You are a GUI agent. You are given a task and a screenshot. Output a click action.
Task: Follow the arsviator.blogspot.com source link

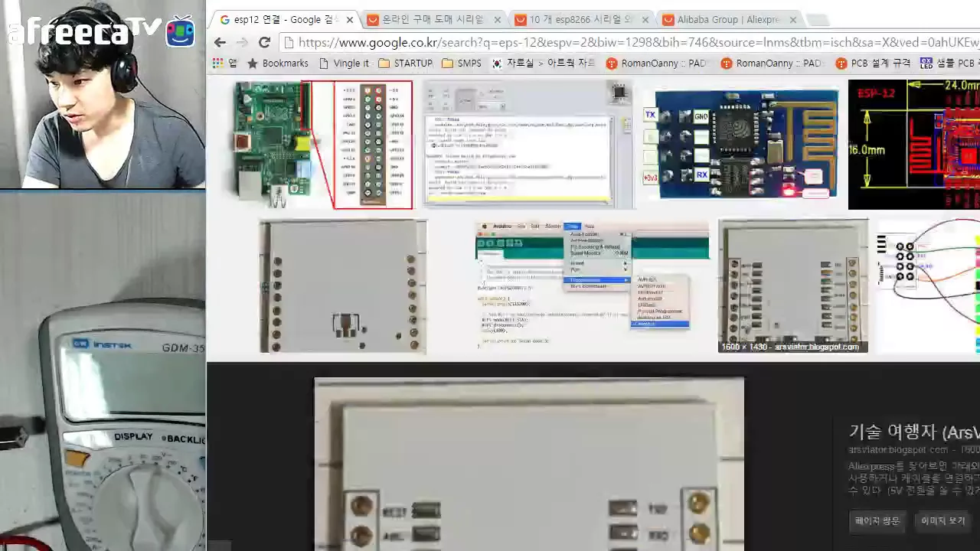click(x=898, y=450)
